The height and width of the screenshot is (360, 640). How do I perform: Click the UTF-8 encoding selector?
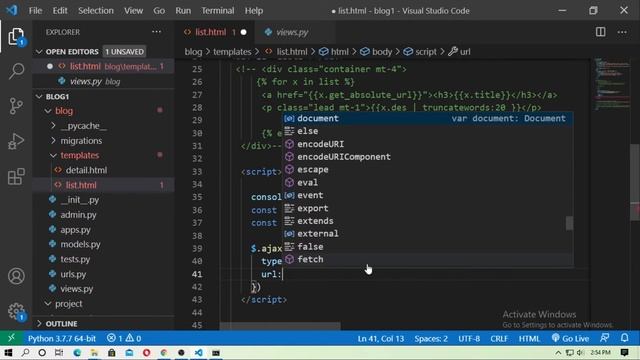tap(469, 338)
